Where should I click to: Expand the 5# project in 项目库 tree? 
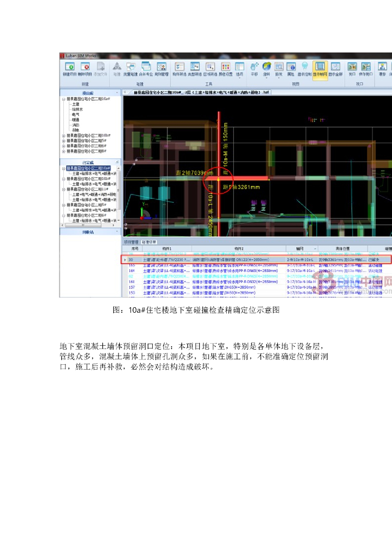coord(64,141)
